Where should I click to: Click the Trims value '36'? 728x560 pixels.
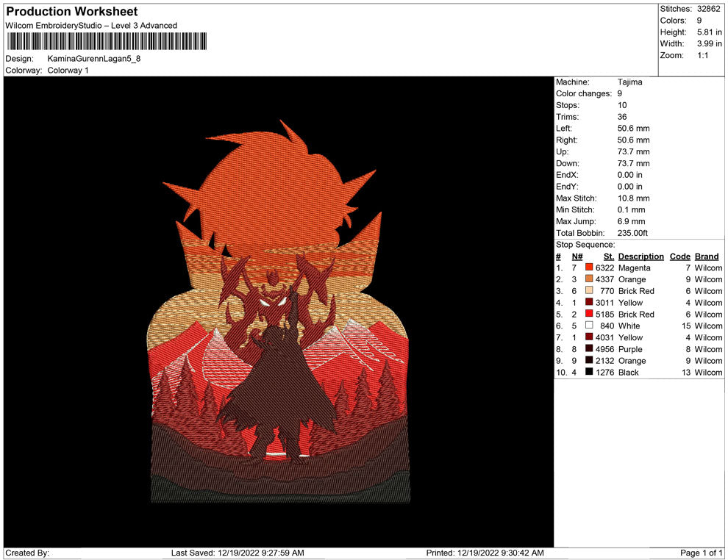[622, 116]
